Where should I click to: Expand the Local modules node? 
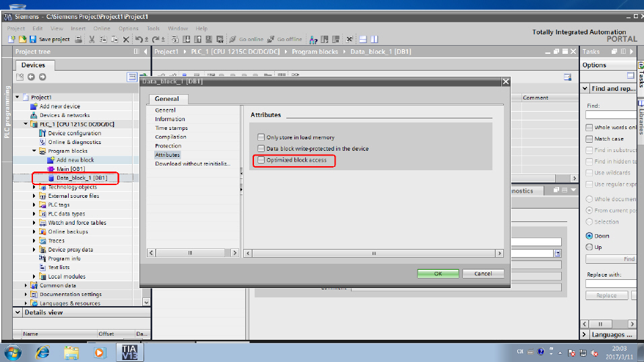[34, 277]
